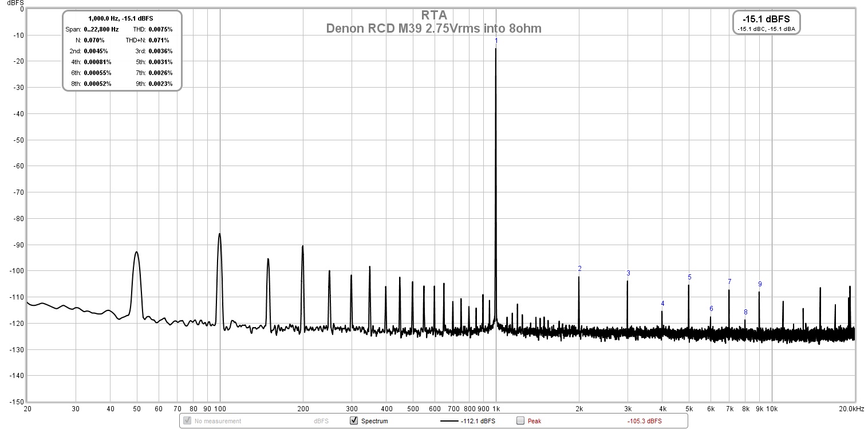Click the 50 Hz label on frequency axis
The image size is (868, 429).
[x=137, y=409]
